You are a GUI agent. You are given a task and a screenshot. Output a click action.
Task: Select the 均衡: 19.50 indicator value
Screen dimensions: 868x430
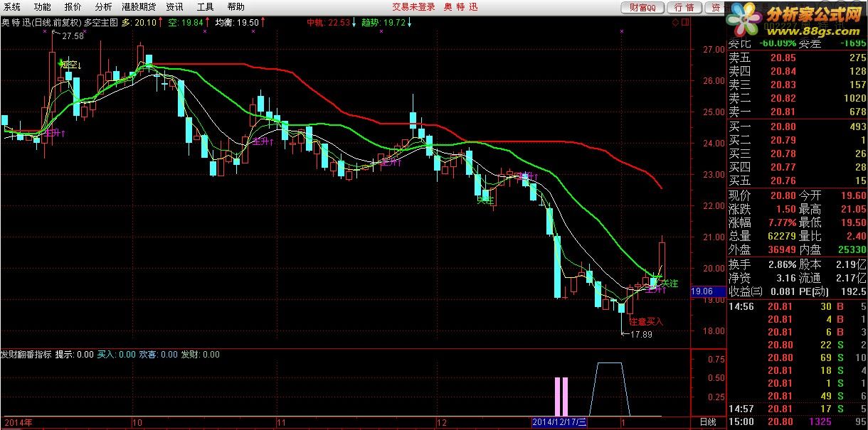[x=240, y=23]
